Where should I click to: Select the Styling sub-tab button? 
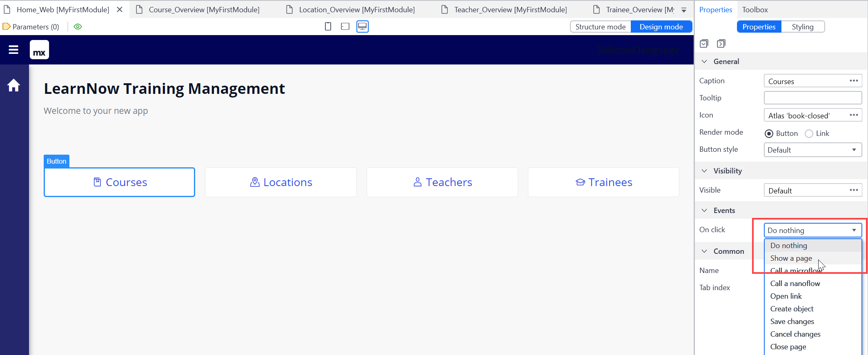coord(803,27)
